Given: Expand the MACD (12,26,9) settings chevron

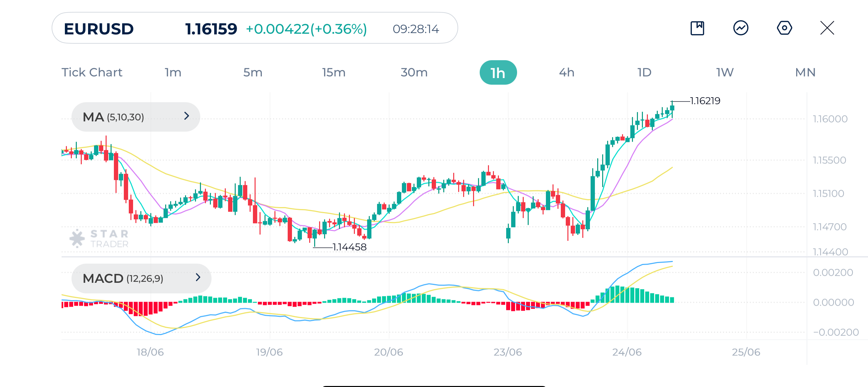Looking at the screenshot, I should tap(198, 278).
